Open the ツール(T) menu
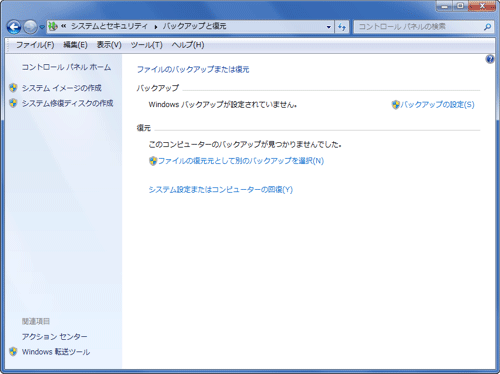Image resolution: width=500 pixels, height=374 pixels. [146, 45]
